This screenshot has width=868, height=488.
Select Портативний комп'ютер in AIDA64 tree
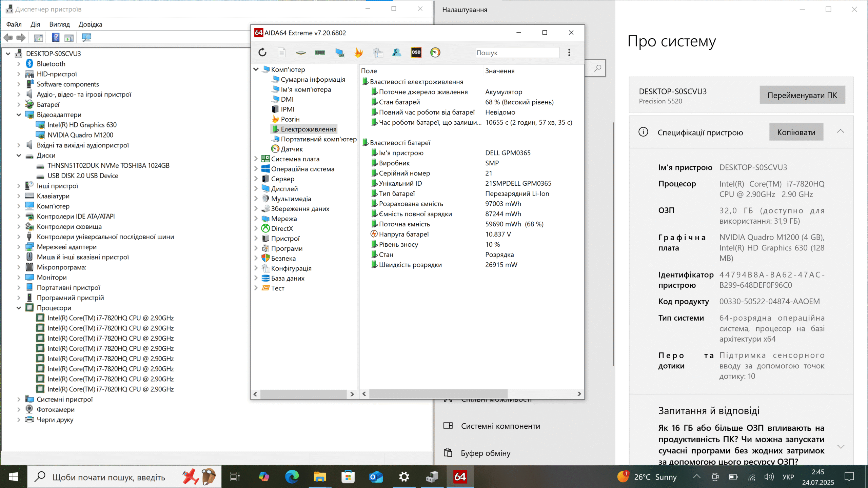[x=318, y=139]
